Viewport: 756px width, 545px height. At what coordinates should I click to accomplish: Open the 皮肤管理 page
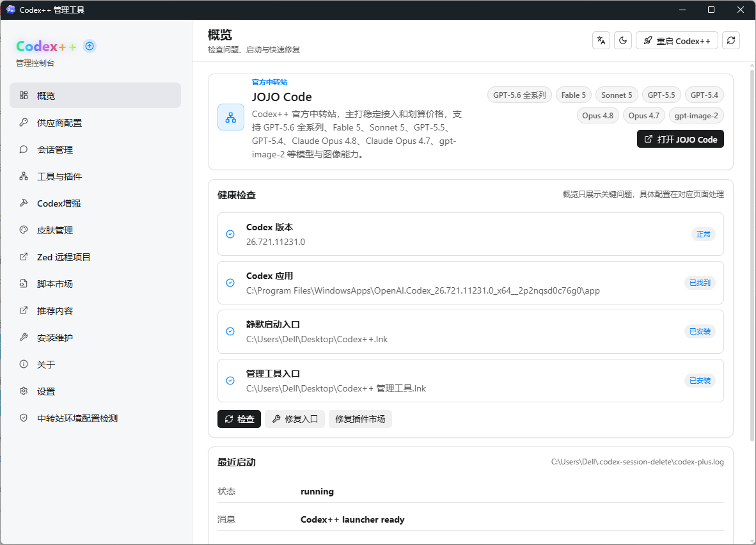(x=95, y=230)
